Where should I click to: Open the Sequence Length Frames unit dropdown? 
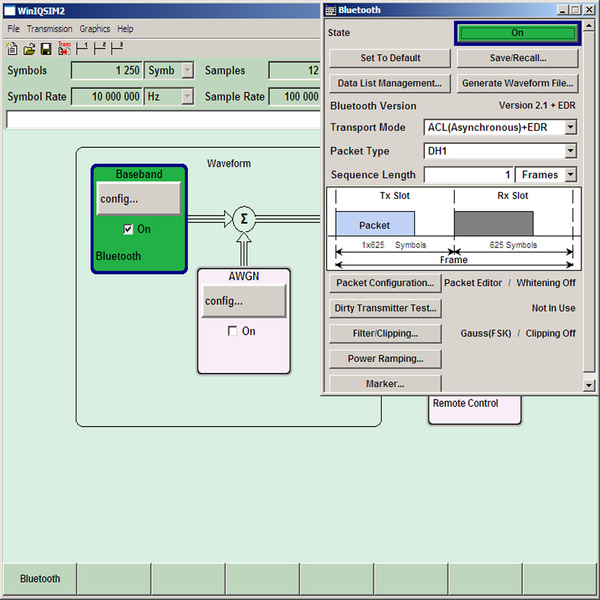point(570,174)
